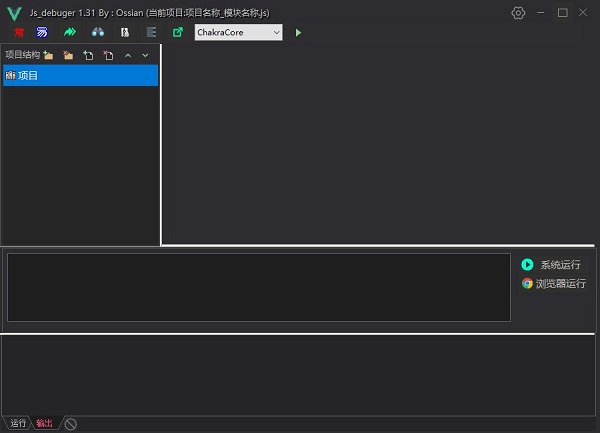Image resolution: width=600 pixels, height=433 pixels.
Task: Click the green double-arrow step icon
Action: click(70, 32)
